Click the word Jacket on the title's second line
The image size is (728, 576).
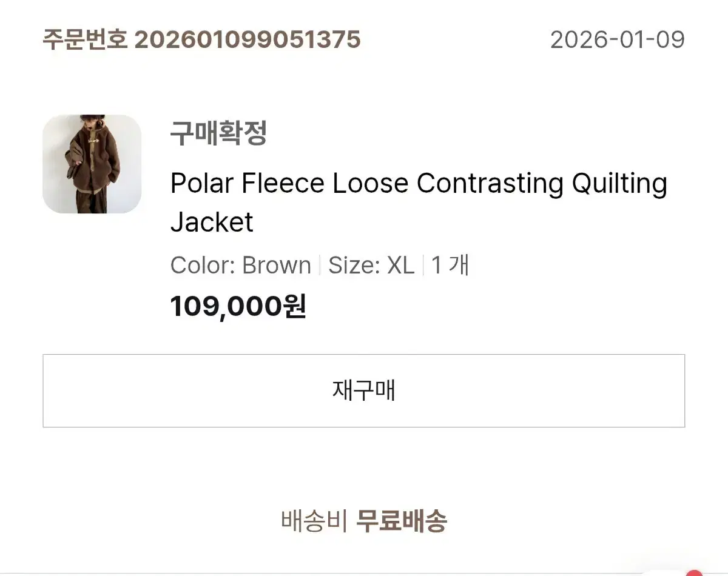212,222
